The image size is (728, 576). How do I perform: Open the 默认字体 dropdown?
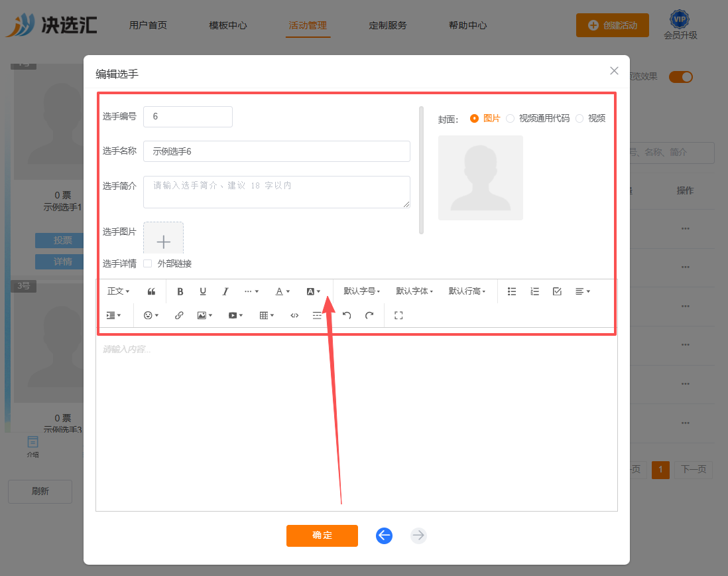(x=414, y=291)
